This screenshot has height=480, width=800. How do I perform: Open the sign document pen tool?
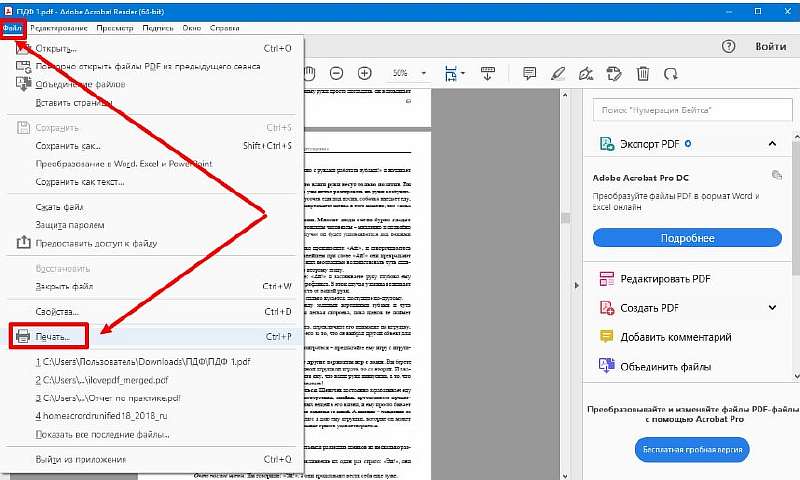pyautogui.click(x=587, y=74)
